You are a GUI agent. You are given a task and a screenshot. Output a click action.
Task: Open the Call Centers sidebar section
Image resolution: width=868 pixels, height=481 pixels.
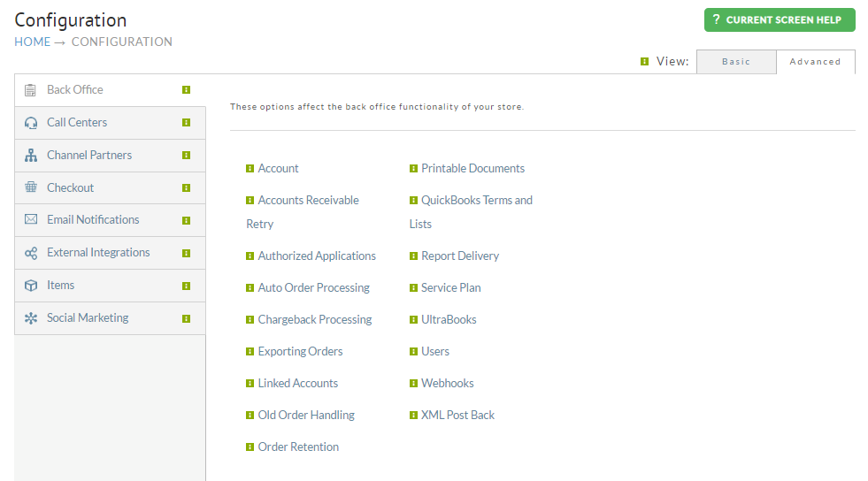pyautogui.click(x=111, y=123)
